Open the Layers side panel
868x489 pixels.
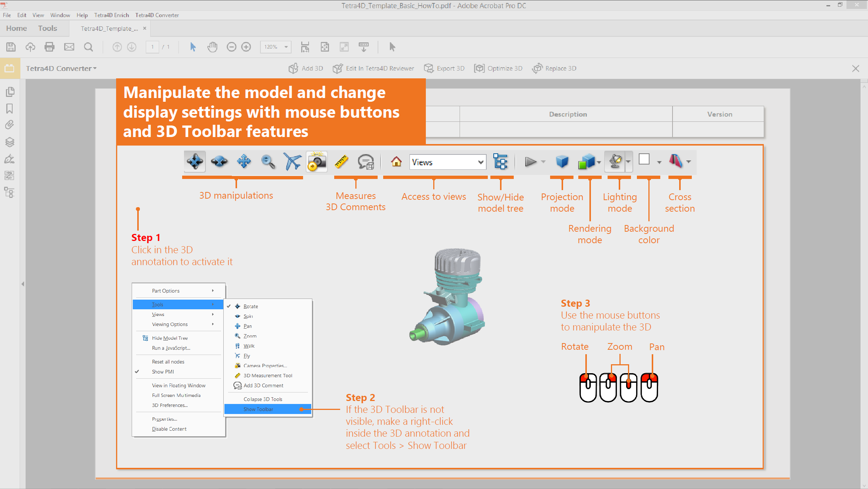[10, 142]
